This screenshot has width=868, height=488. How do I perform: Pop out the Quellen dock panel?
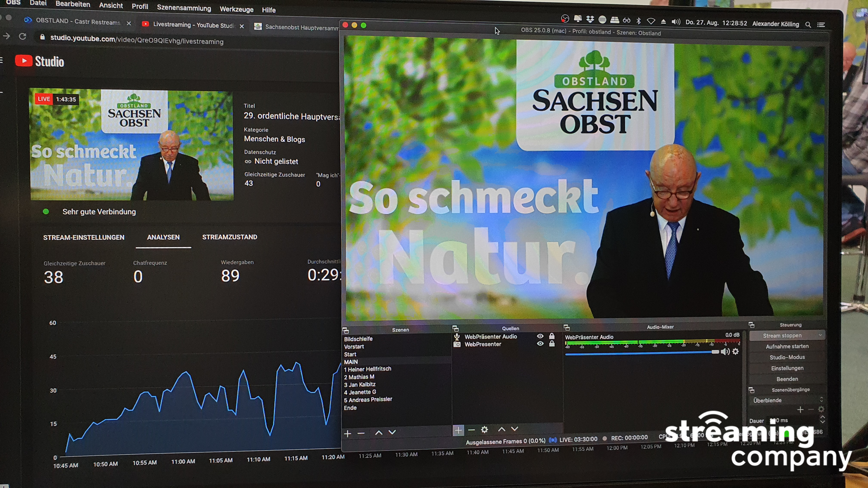(x=455, y=328)
